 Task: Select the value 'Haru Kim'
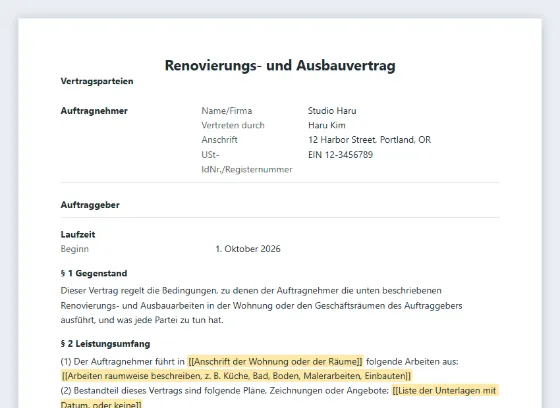326,125
